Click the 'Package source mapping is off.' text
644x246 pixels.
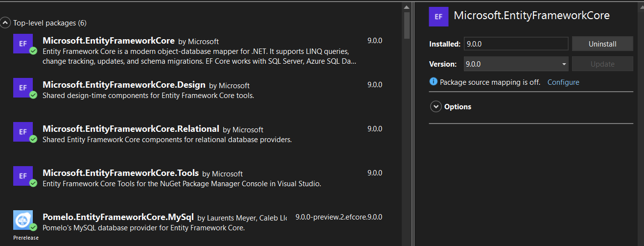490,82
